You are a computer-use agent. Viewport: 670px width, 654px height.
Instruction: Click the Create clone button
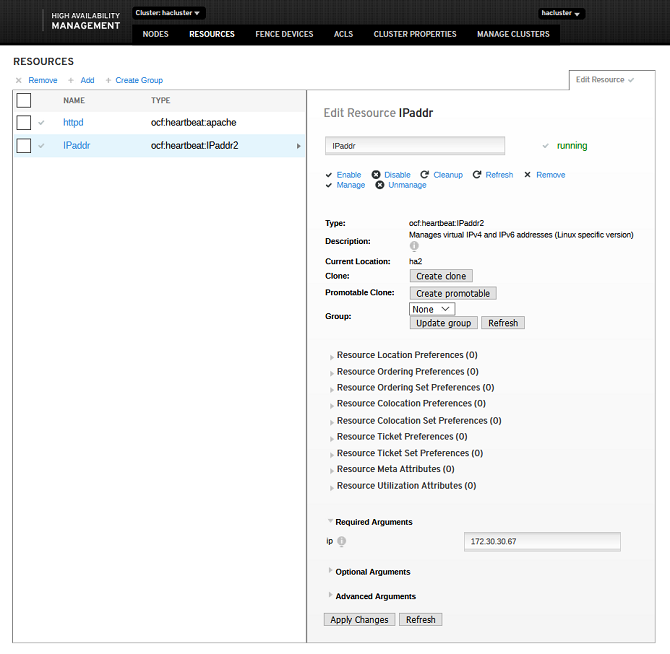point(441,276)
